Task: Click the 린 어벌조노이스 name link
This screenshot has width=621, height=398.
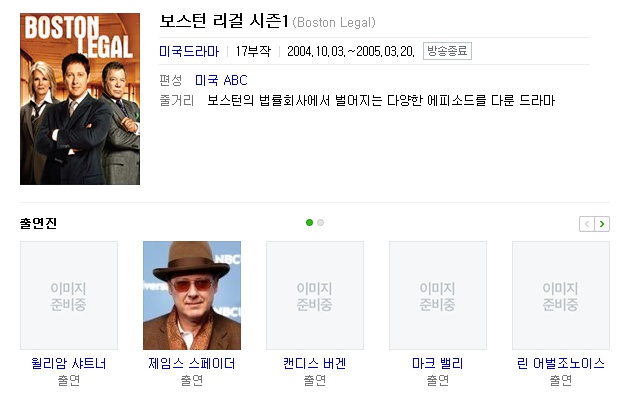Action: pos(561,363)
